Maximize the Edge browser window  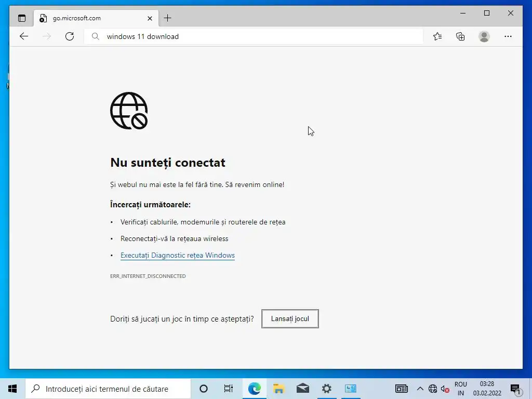coord(486,13)
